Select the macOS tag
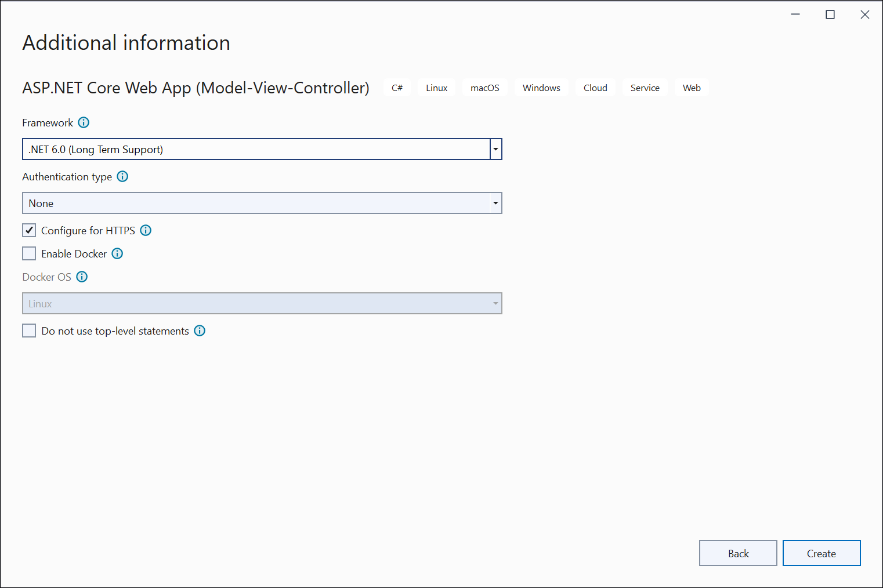The image size is (883, 588). 485,88
